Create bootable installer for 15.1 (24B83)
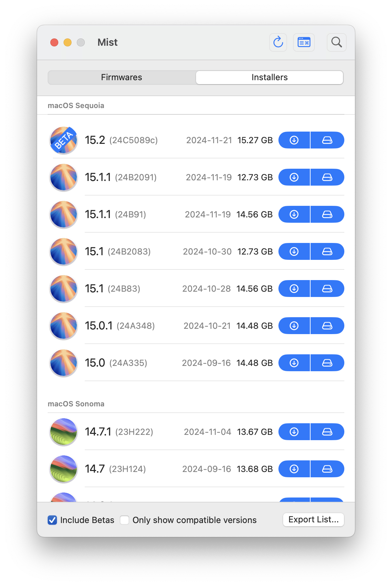392x586 pixels. click(x=327, y=289)
